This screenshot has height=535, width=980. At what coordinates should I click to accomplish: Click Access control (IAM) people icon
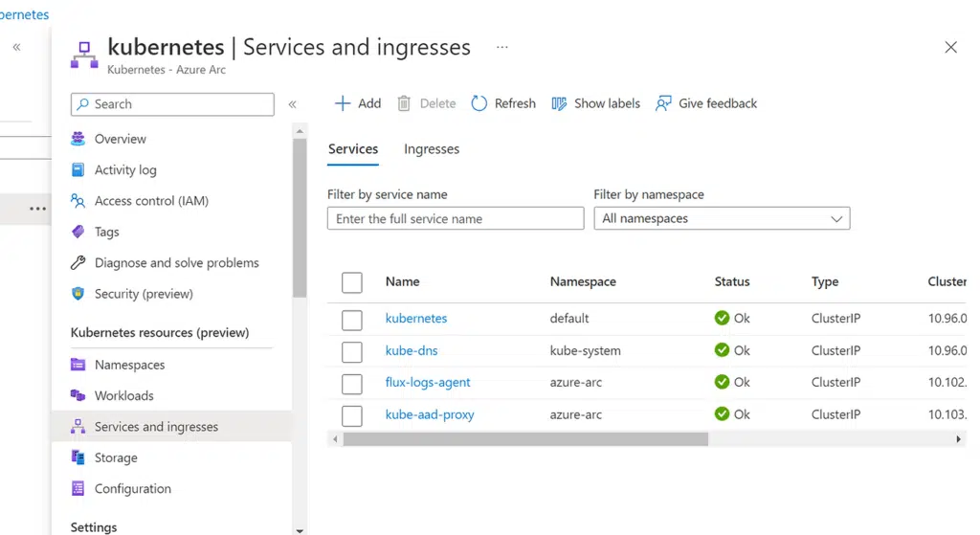(x=78, y=201)
